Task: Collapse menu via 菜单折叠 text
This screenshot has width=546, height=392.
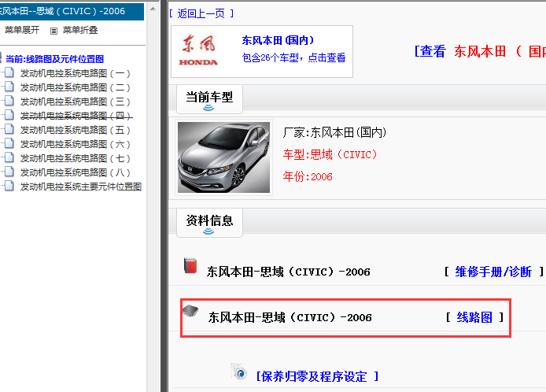Action: click(x=80, y=31)
